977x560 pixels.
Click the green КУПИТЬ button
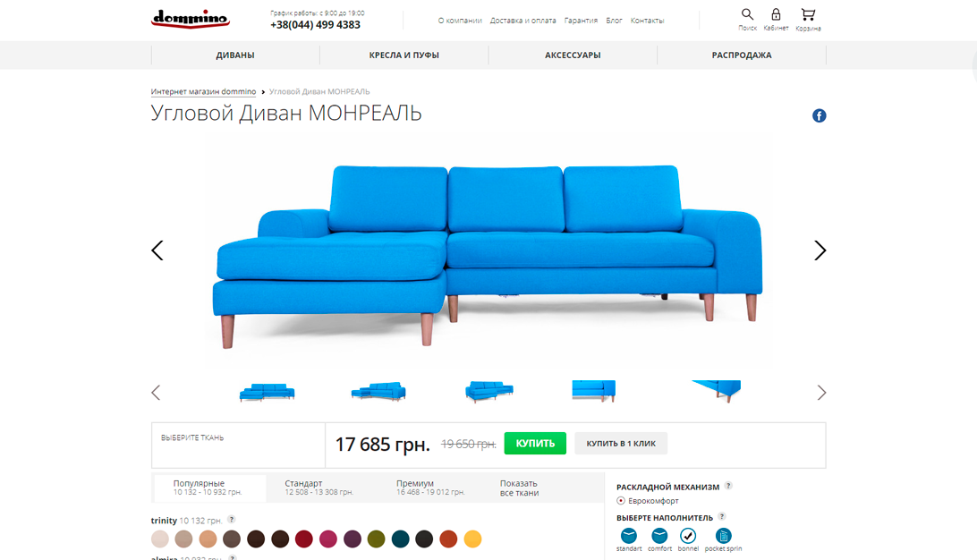point(535,444)
